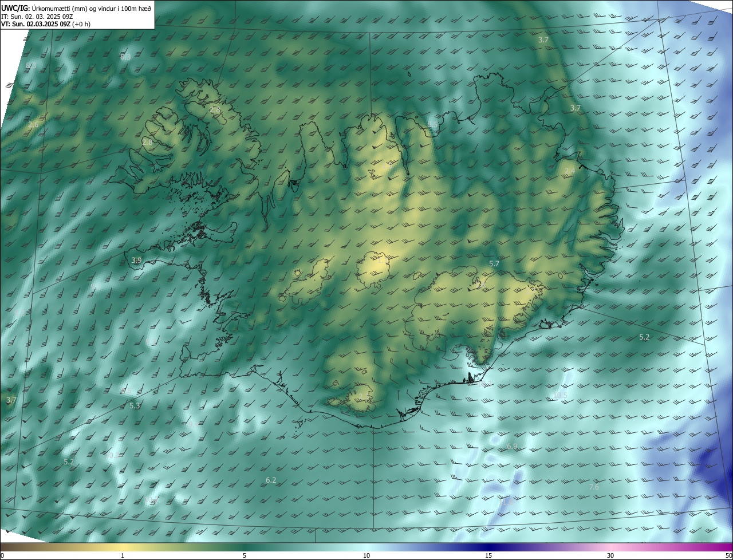
Task: Click the 10 tick on the color scale
Action: point(366,555)
